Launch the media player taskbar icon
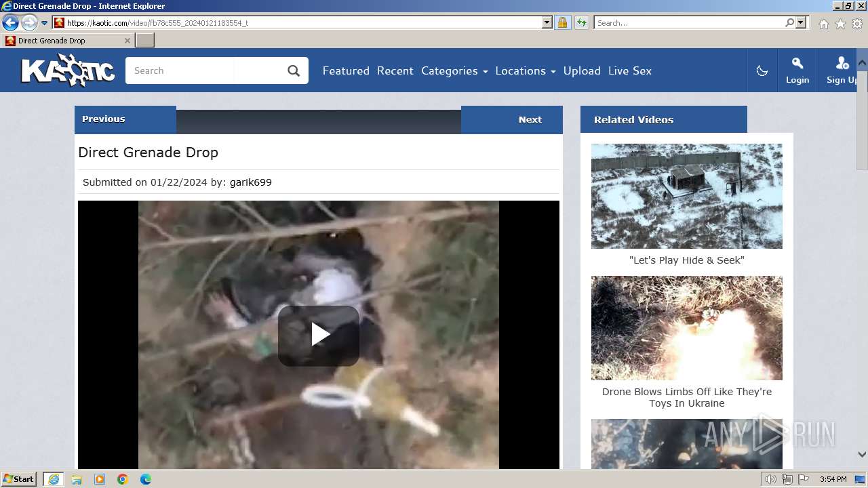 click(100, 479)
